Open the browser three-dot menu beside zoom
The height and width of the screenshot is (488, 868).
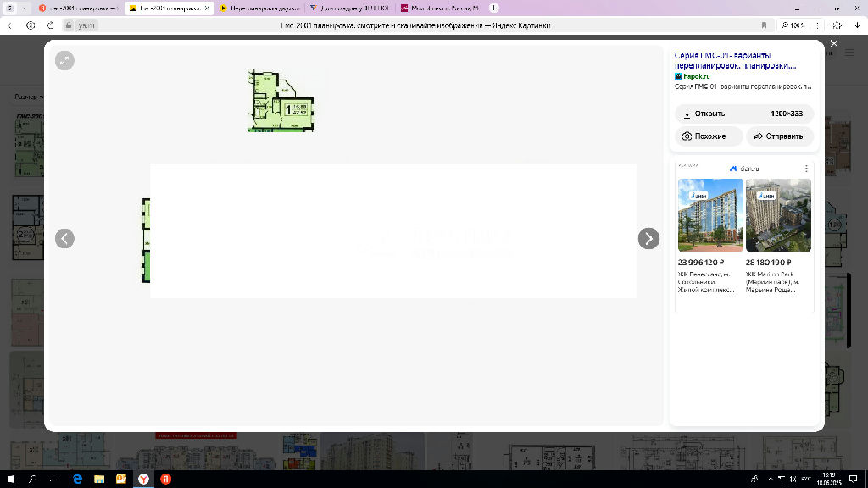pos(817,25)
